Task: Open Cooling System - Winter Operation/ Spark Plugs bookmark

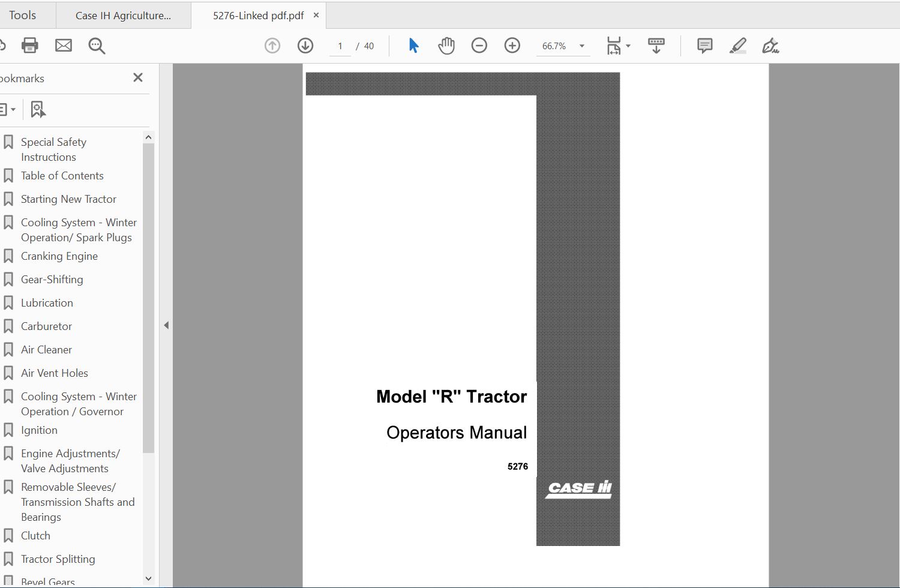Action: [79, 230]
